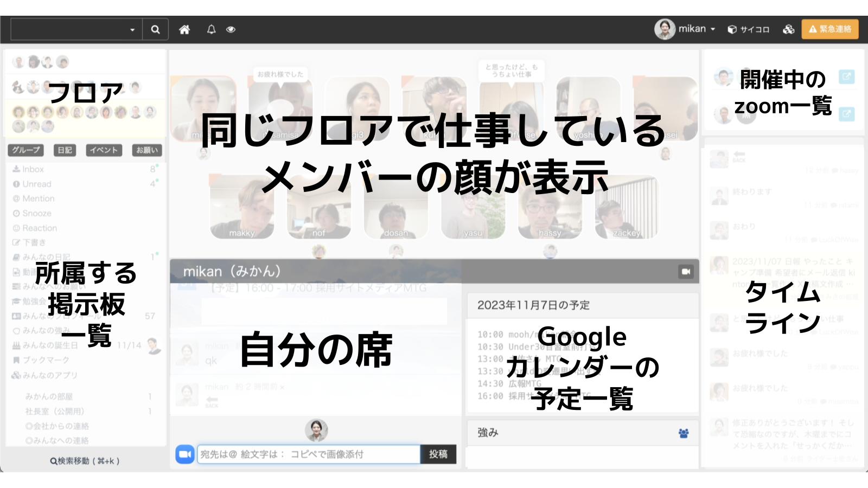
Task: Click the video camera icon on mikan header
Action: 686,271
